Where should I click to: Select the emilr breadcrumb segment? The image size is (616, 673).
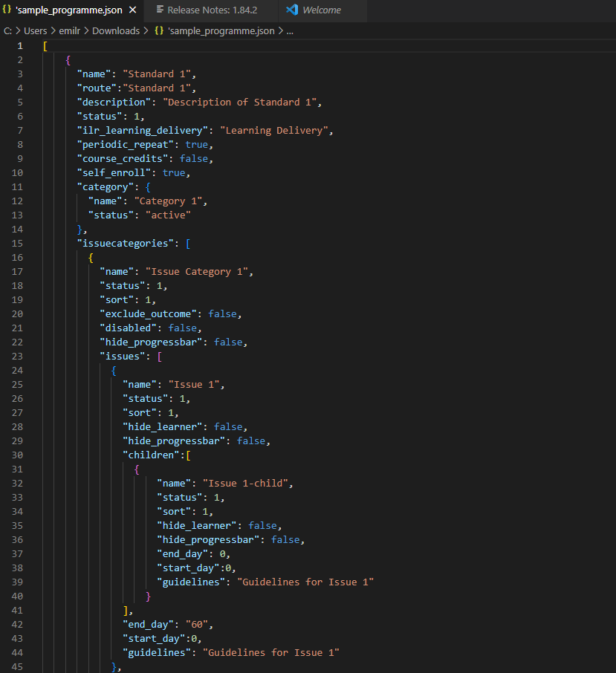pyautogui.click(x=70, y=31)
